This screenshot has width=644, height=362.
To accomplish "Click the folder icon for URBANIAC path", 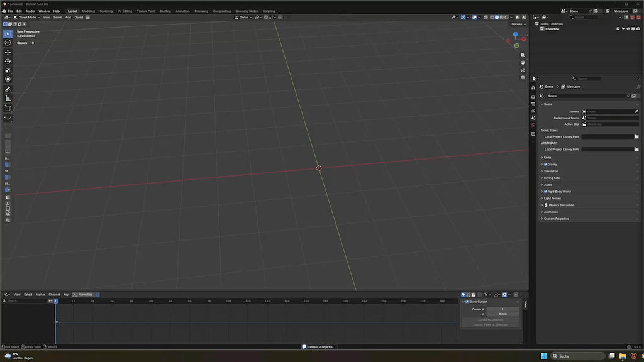I will (636, 150).
